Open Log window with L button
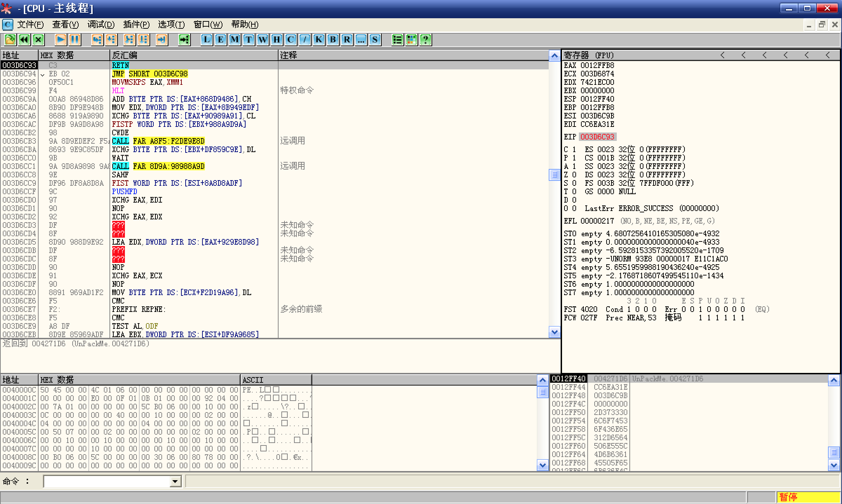Viewport: 842px width, 504px height. (x=206, y=40)
